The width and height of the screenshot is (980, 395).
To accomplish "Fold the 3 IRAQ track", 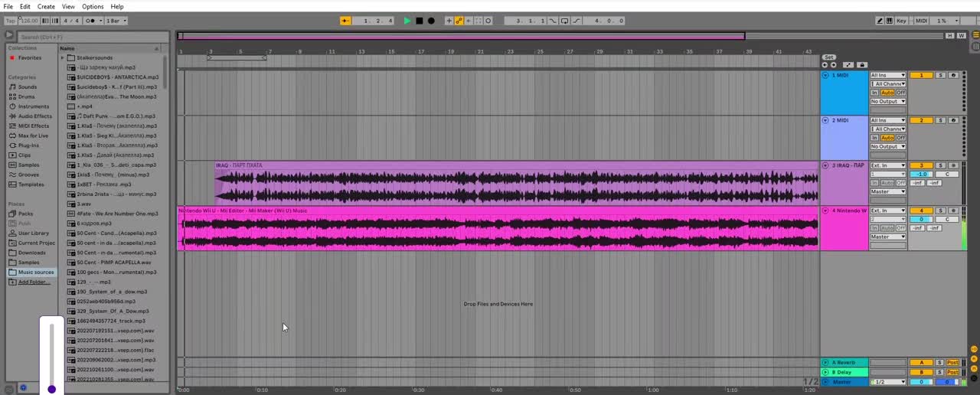I will [x=825, y=165].
